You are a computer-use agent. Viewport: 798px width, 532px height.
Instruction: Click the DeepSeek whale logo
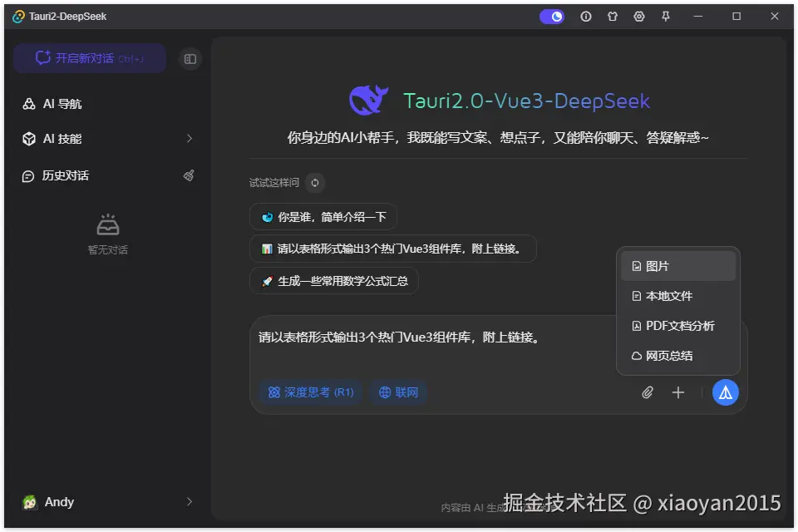[368, 100]
